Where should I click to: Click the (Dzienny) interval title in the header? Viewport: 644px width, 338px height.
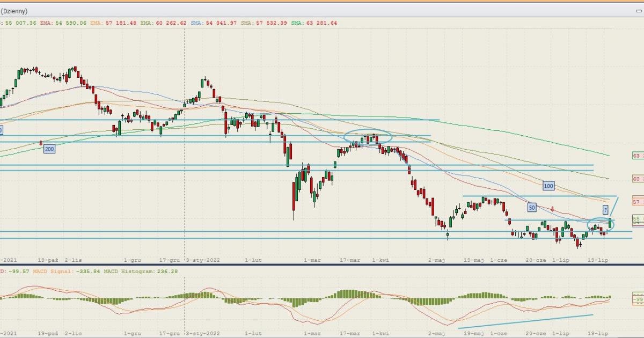tap(14, 11)
